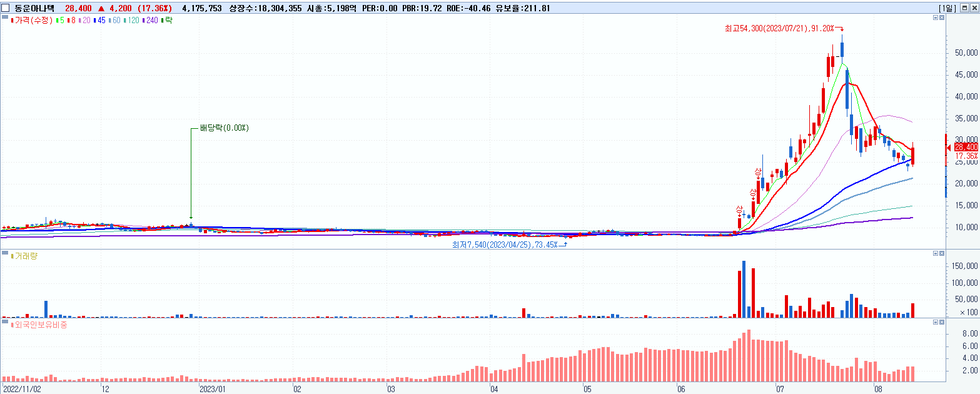Collapse the price panel using its minimize icon
Screen dimensions: 980x394
point(936,18)
